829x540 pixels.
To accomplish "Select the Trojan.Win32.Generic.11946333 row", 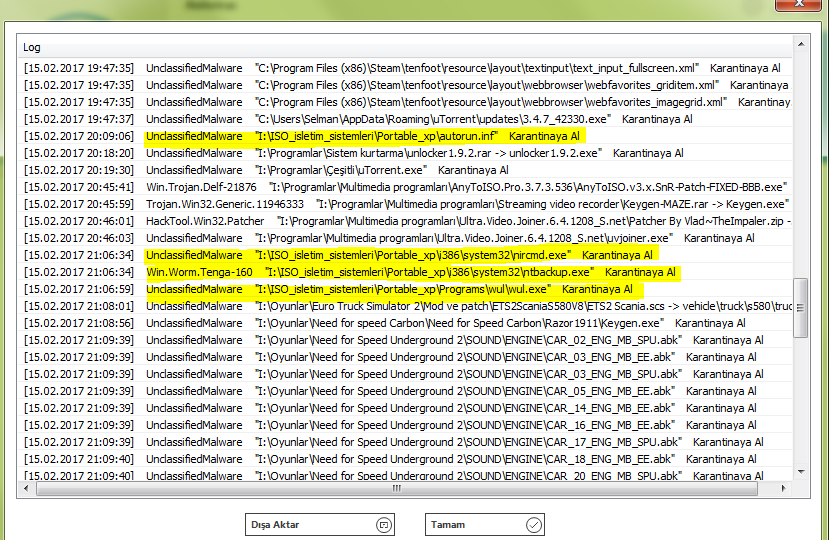I will [x=406, y=204].
